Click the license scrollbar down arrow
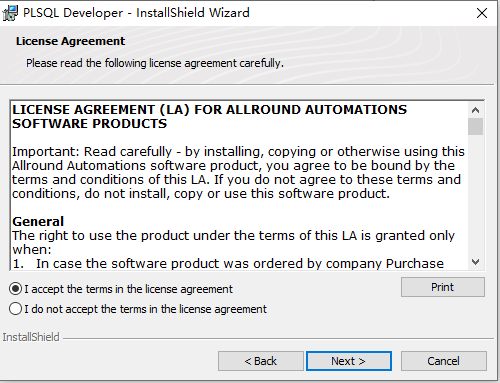This screenshot has width=500, height=383. tap(475, 262)
